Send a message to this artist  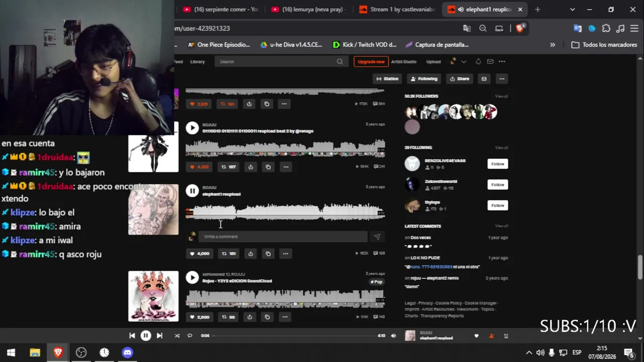[x=484, y=79]
